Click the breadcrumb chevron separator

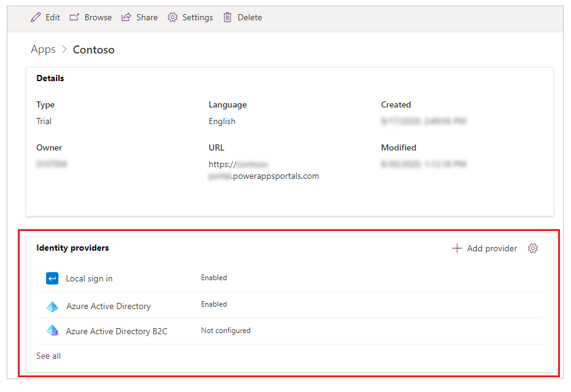click(x=65, y=49)
